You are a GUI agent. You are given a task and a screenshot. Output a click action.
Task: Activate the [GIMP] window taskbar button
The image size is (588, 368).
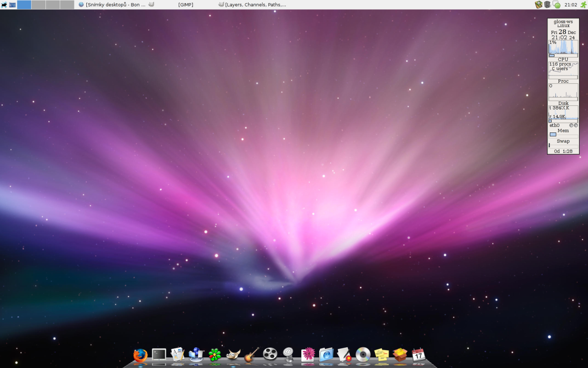tap(182, 5)
